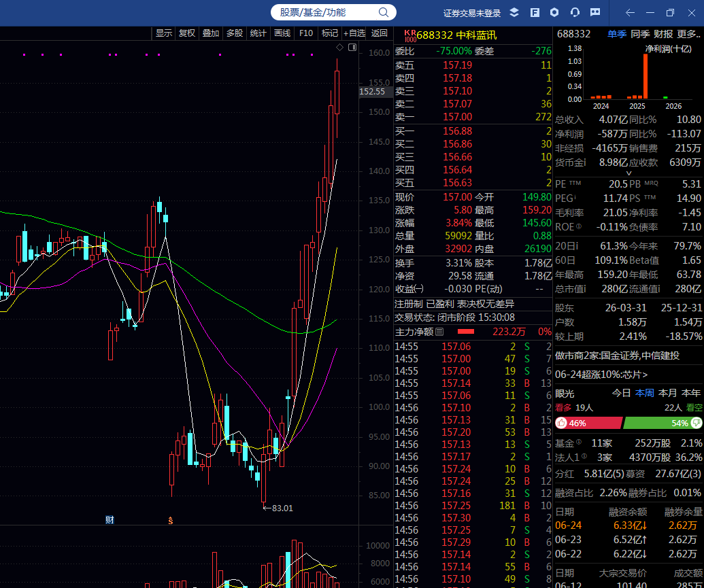Open the chat message icon in title bar

(595, 12)
